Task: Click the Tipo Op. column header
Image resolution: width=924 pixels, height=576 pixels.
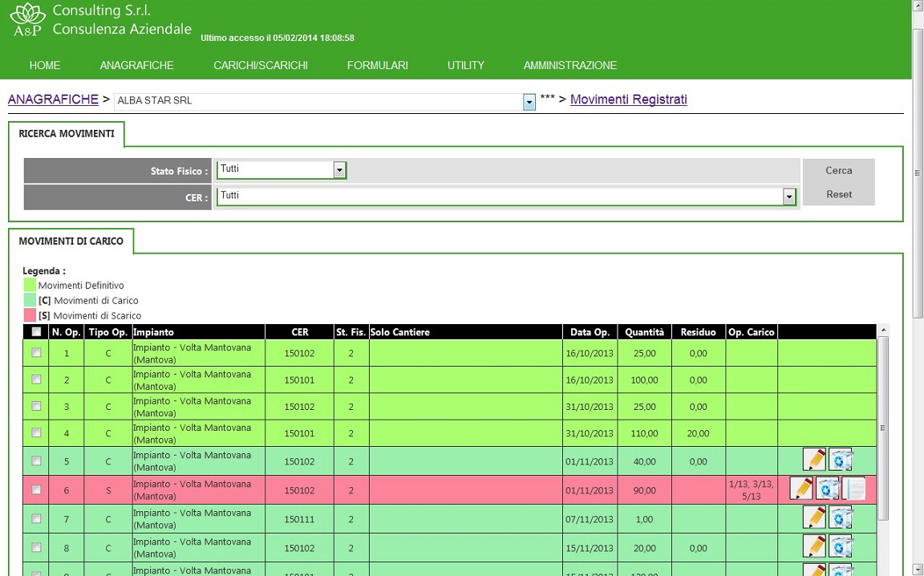Action: coord(107,332)
